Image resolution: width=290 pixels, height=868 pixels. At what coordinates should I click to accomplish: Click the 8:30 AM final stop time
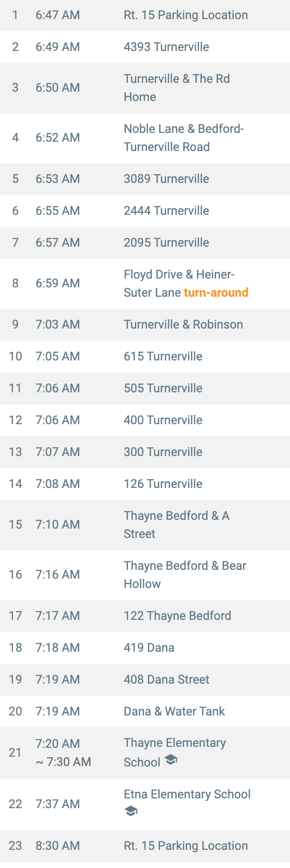pyautogui.click(x=58, y=846)
